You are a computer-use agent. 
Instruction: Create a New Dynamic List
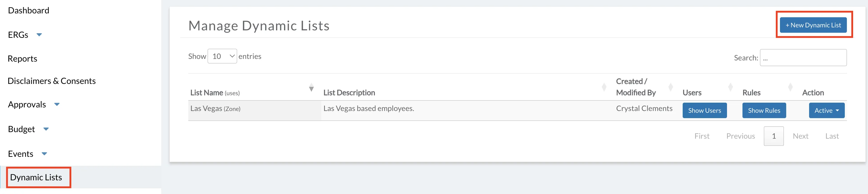(x=813, y=25)
